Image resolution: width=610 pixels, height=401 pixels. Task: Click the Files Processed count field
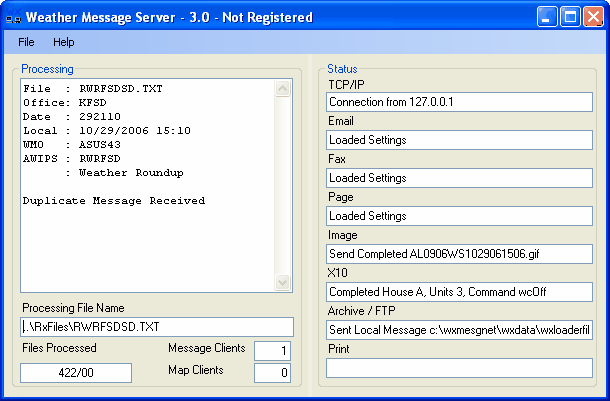coord(76,373)
